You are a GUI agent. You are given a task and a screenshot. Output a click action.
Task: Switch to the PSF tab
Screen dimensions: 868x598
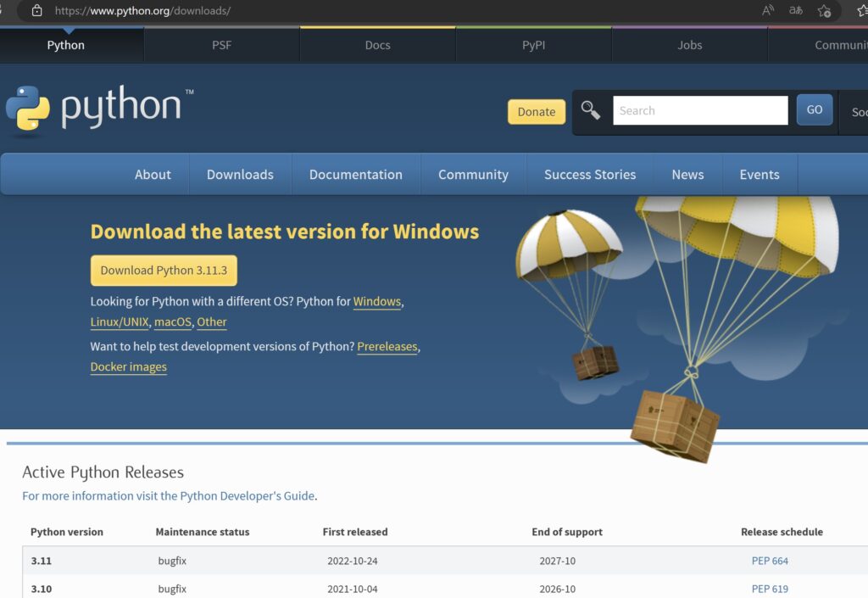coord(221,45)
